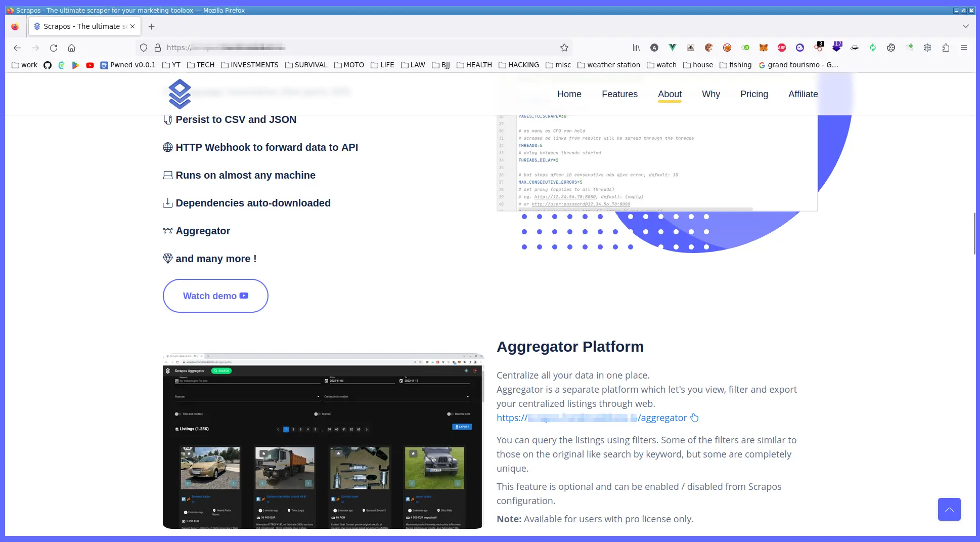This screenshot has width=980, height=542.
Task: Click 'Persist to CSV and JSON' text
Action: (236, 119)
